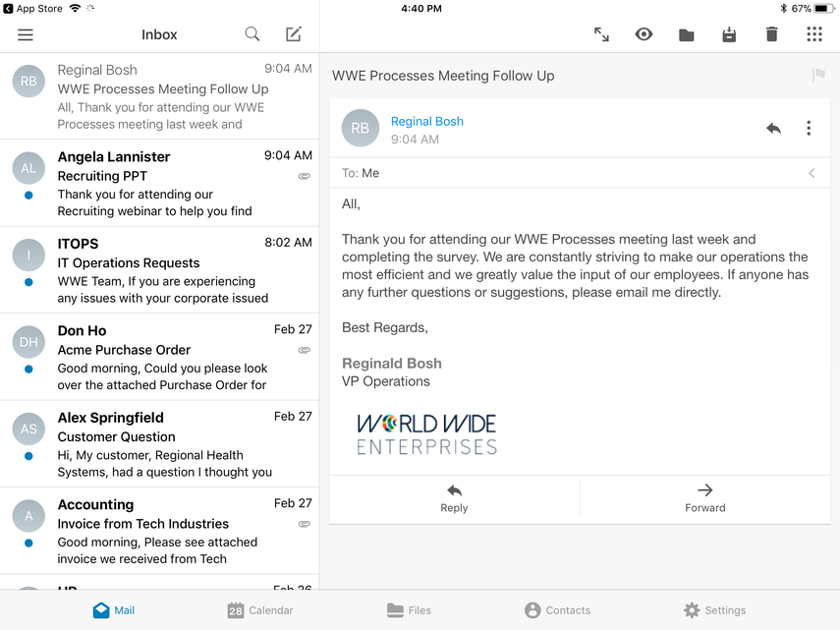This screenshot has width=840, height=630.
Task: Toggle read status with the eye icon
Action: click(644, 34)
